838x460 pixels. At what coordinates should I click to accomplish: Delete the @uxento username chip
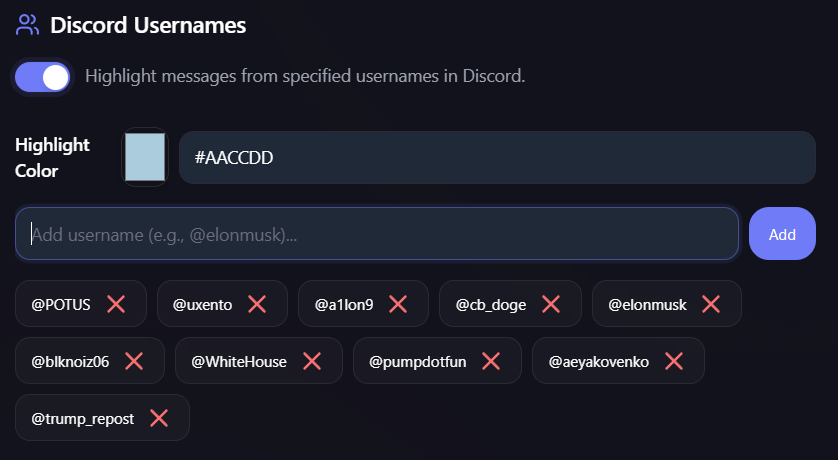point(257,304)
